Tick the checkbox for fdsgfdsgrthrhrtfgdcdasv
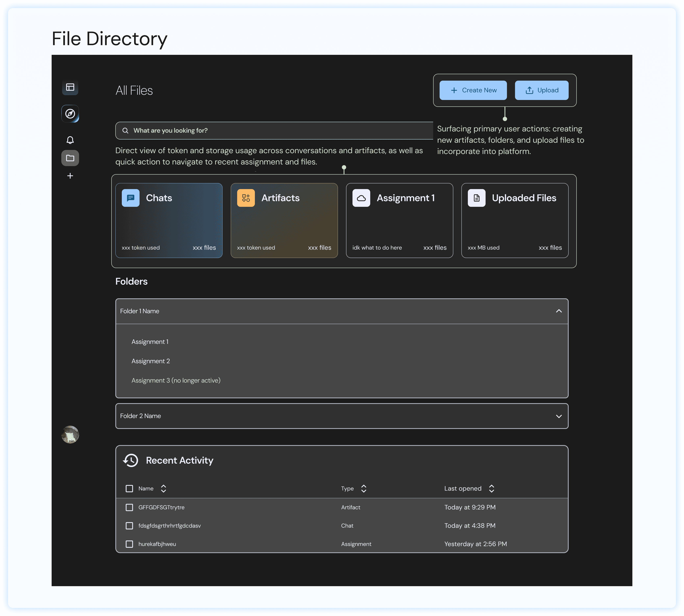 pos(129,526)
